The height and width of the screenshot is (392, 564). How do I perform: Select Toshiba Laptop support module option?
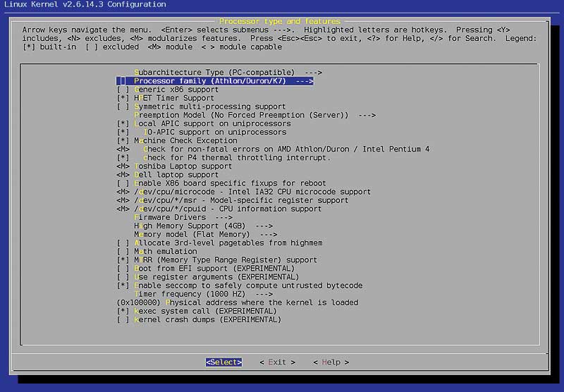pos(174,166)
